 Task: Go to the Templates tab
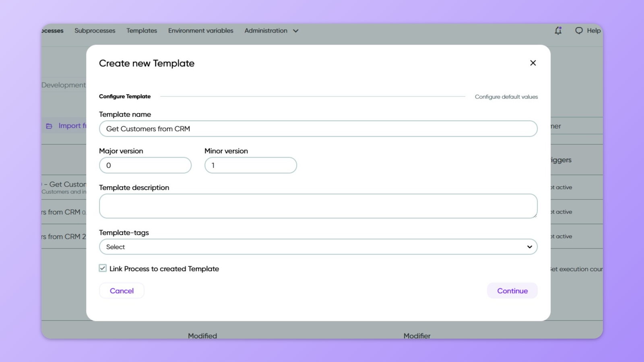click(142, 31)
